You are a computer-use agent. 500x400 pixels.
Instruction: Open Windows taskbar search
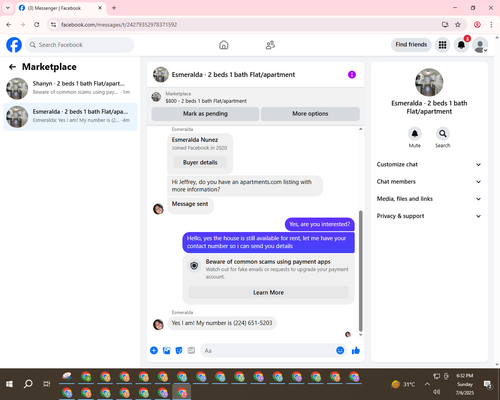click(x=28, y=384)
